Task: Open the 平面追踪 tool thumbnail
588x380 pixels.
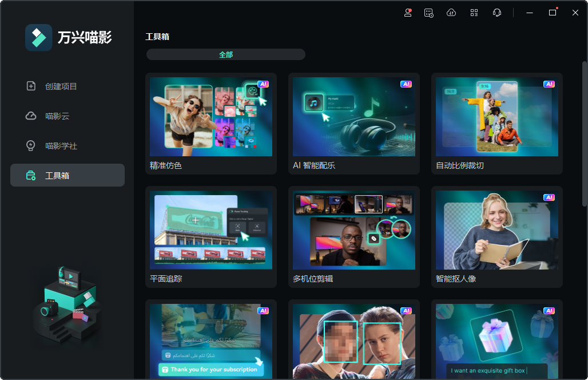Action: point(211,230)
